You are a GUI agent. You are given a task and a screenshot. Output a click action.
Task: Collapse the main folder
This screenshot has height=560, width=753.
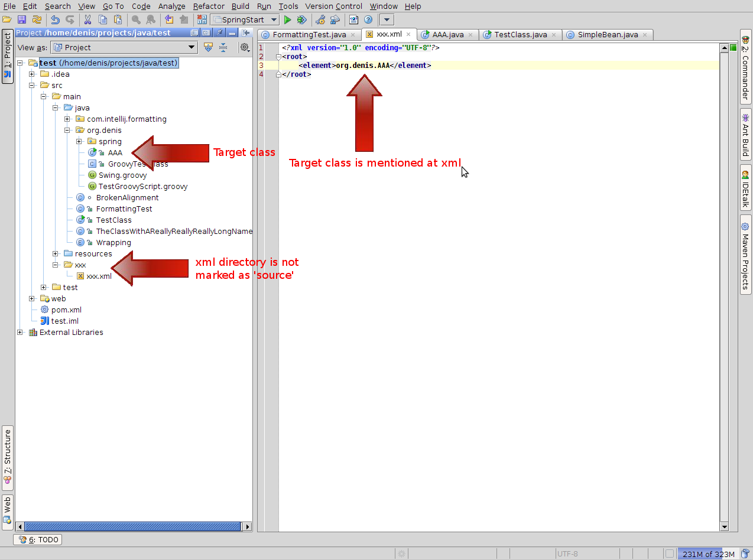(44, 96)
